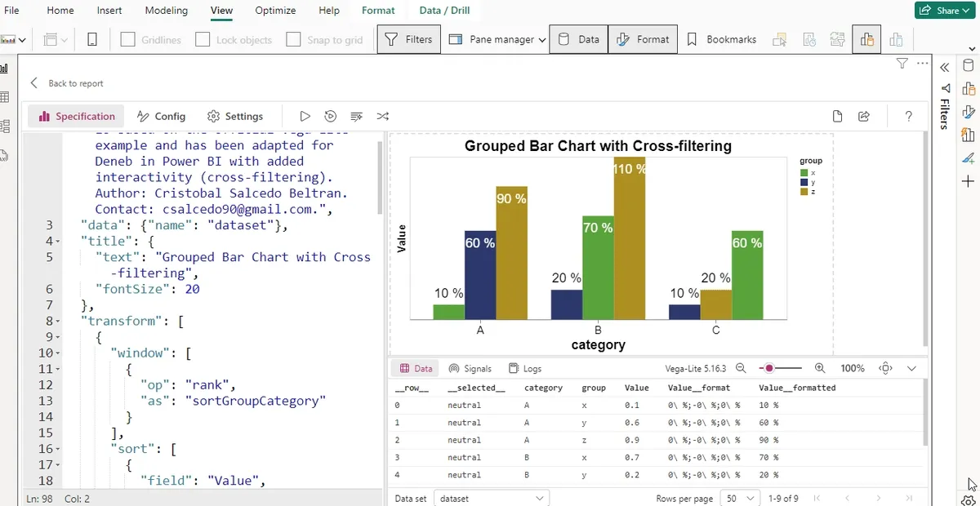The width and height of the screenshot is (980, 506).
Task: Open the Pane manager dropdown
Action: coord(497,39)
